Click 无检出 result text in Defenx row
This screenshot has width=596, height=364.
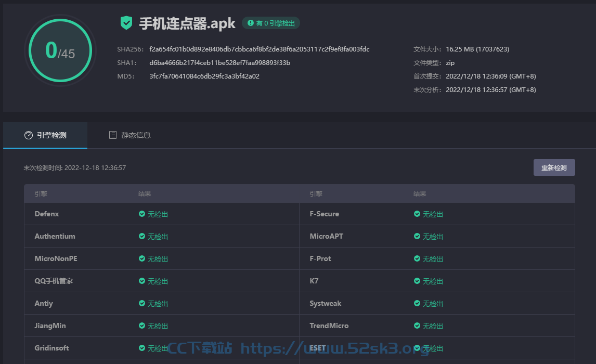158,214
